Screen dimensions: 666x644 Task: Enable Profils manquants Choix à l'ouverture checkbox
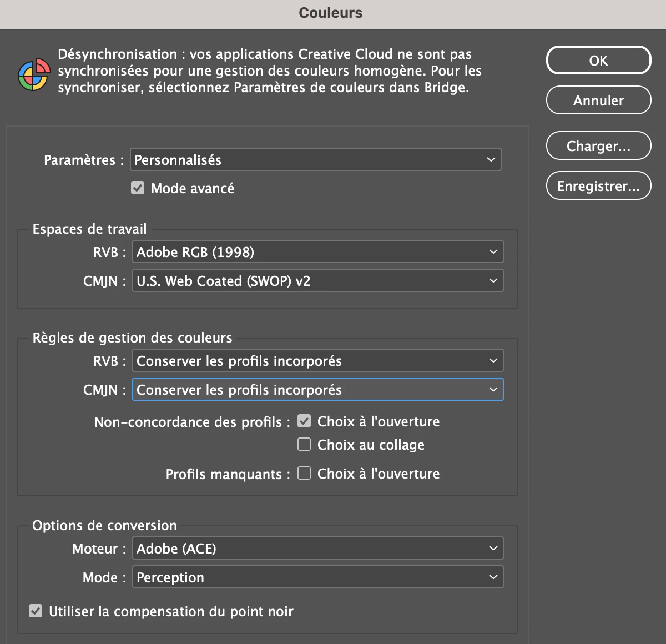(304, 473)
